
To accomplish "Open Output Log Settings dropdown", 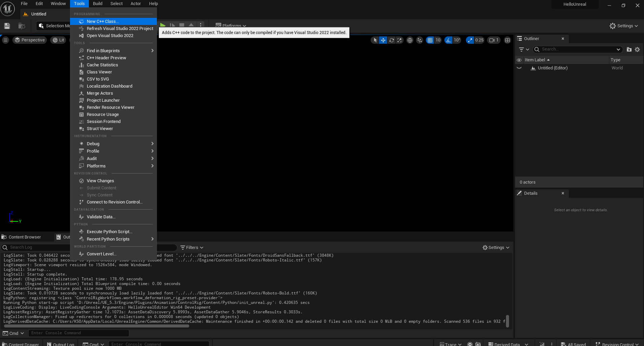I will pos(496,247).
